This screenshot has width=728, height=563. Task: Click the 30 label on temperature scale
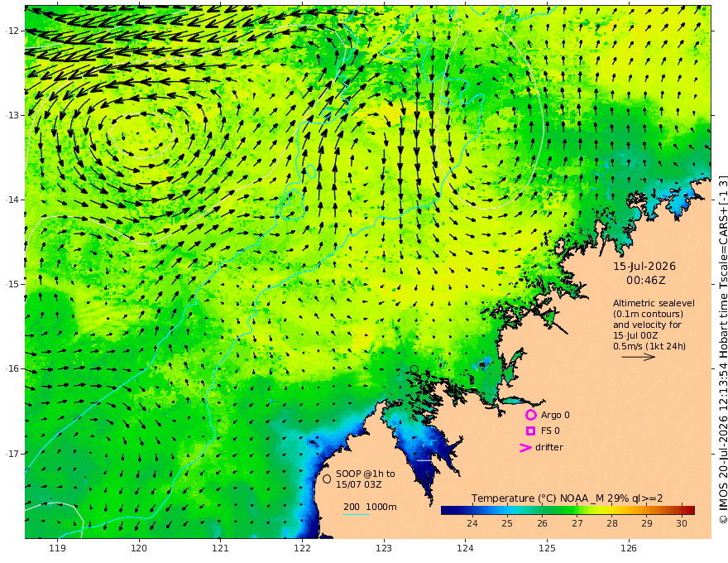[x=682, y=523]
